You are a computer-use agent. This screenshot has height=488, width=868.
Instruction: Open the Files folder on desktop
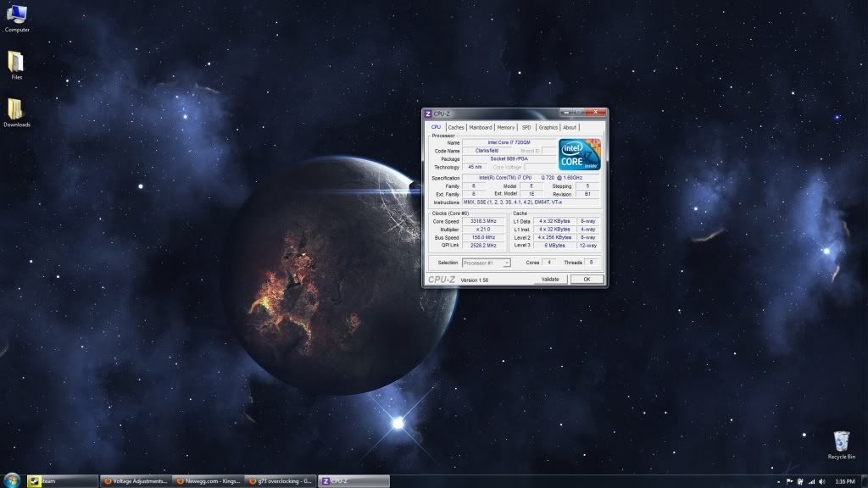16,65
